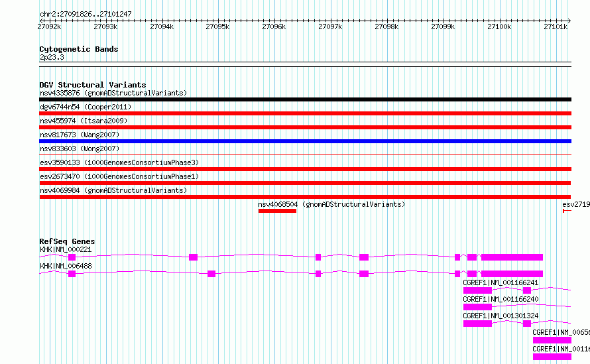Click the red bar under esv3590133
The height and width of the screenshot is (364, 590).
click(x=305, y=169)
